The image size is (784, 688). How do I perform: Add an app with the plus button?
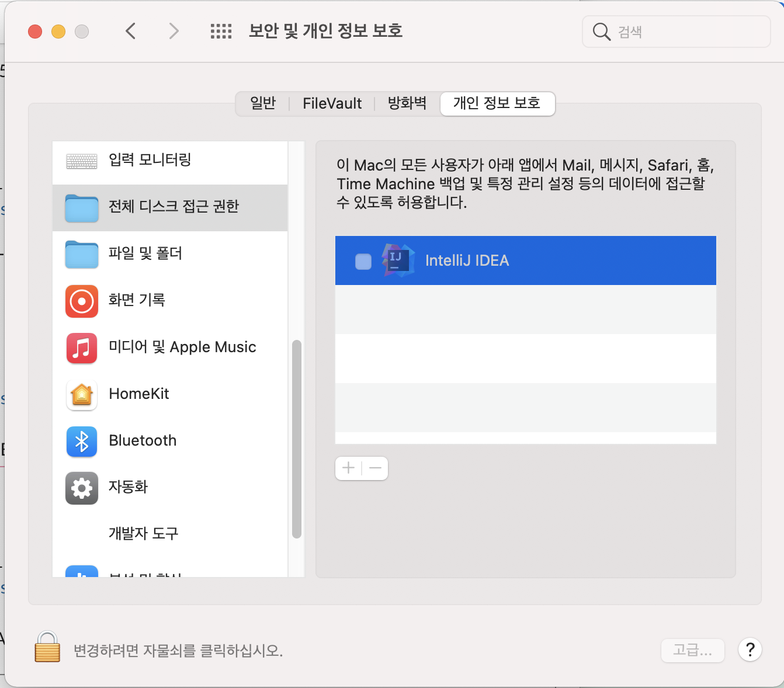pos(349,468)
